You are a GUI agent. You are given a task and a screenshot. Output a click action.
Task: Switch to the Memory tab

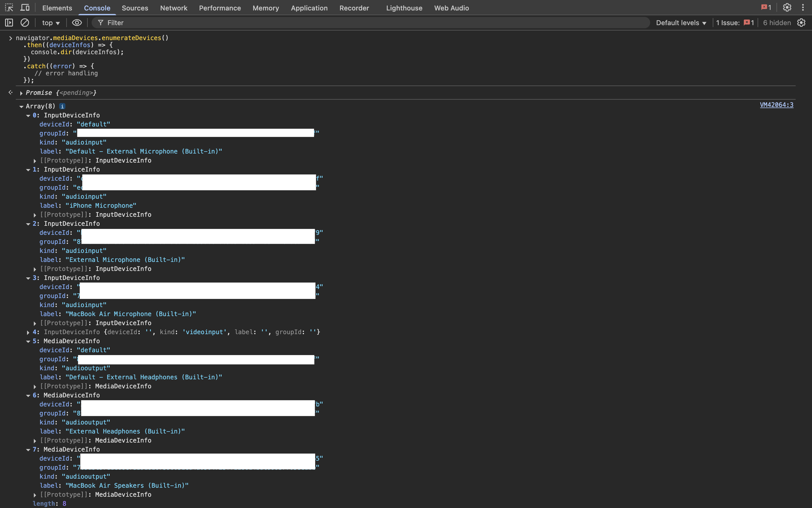(266, 8)
